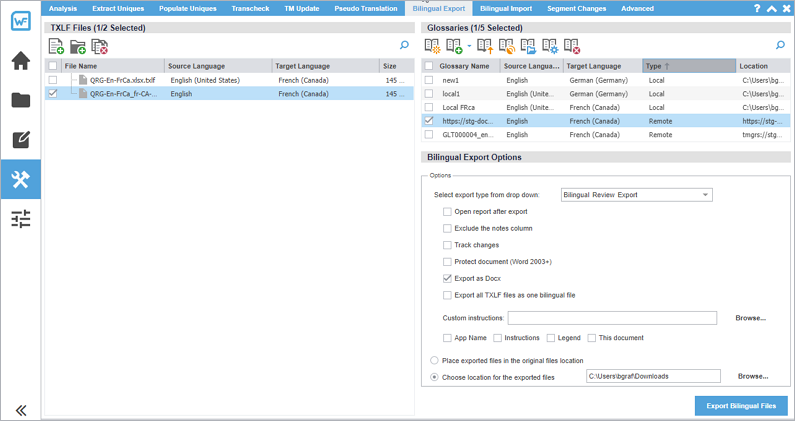Screen dimensions: 795x421
Task: Collapse the panel using the top chevron
Action: (772, 8)
